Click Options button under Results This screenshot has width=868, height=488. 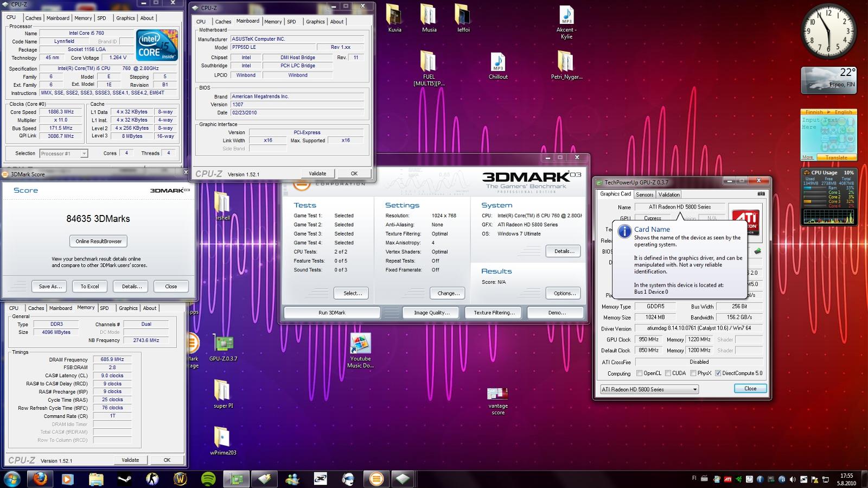(x=564, y=293)
